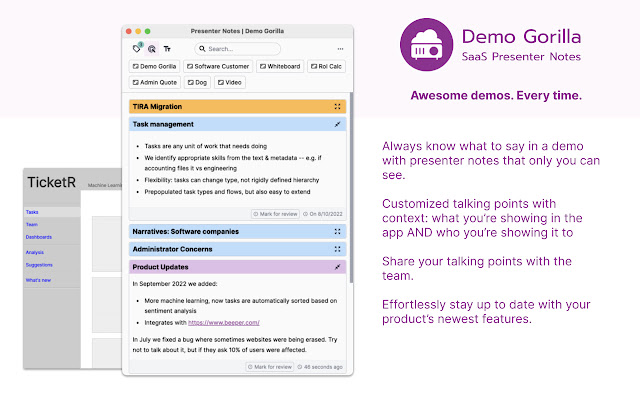Open Suggestions in TicketR sidebar
This screenshot has width=640, height=400.
pos(39,265)
